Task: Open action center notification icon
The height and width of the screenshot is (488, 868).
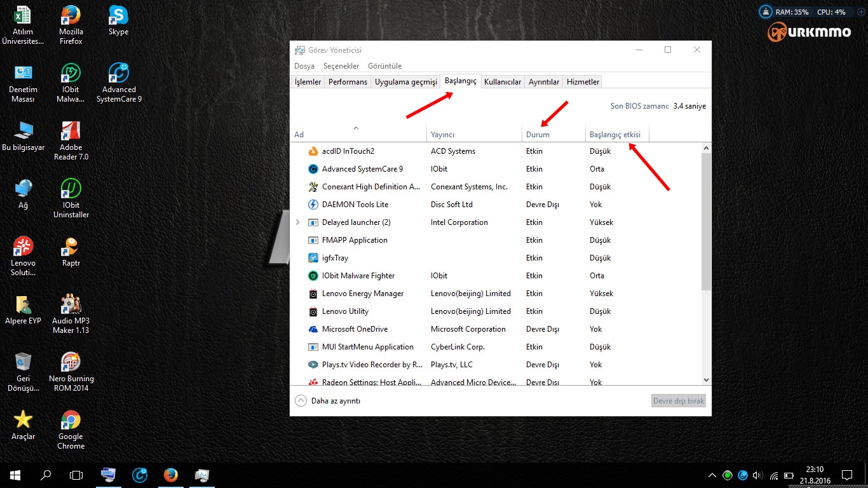Action: coord(846,475)
